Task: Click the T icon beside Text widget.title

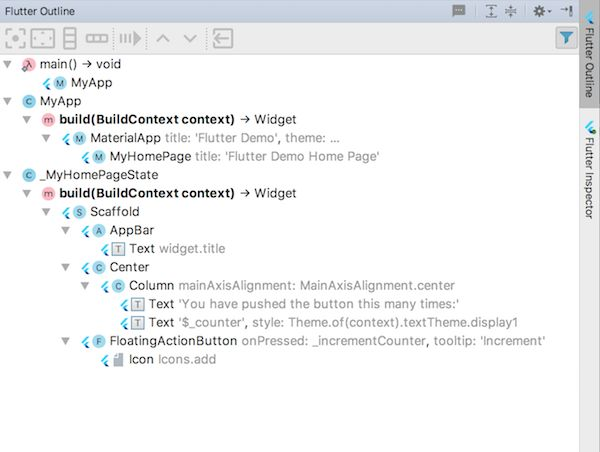Action: (x=118, y=249)
